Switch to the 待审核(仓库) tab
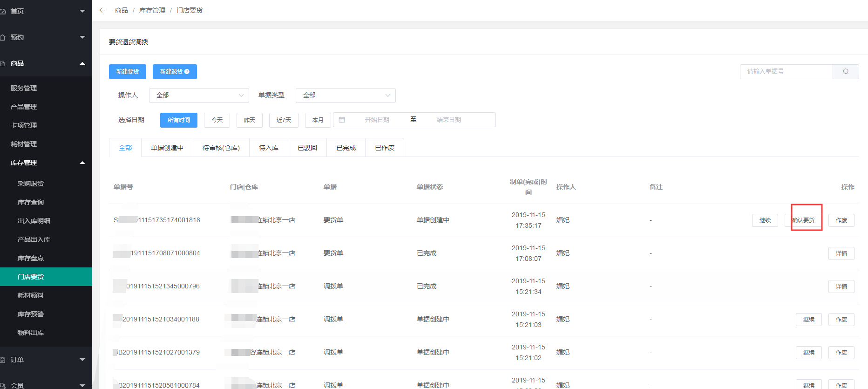Image resolution: width=868 pixels, height=389 pixels. [221, 148]
